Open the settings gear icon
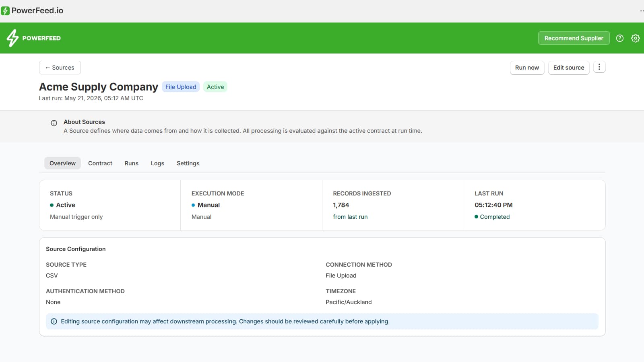This screenshot has width=644, height=362. [636, 38]
